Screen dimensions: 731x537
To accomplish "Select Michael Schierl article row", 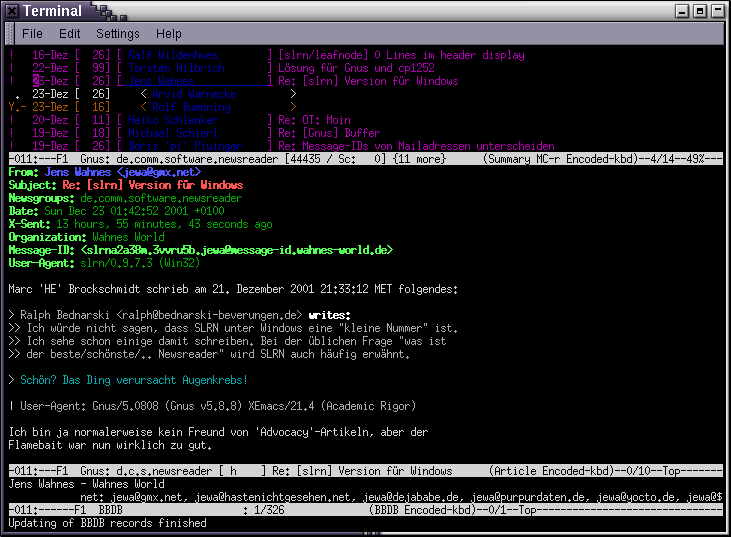I will coord(194,133).
